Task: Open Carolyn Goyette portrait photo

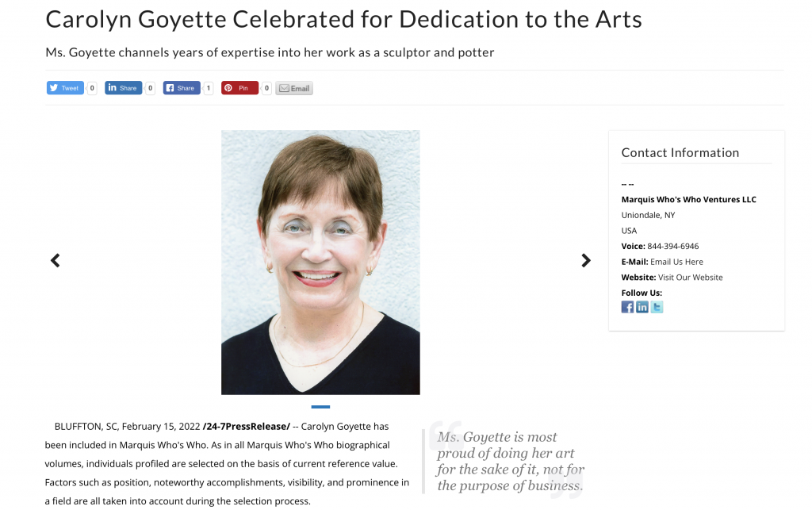Action: (x=320, y=263)
